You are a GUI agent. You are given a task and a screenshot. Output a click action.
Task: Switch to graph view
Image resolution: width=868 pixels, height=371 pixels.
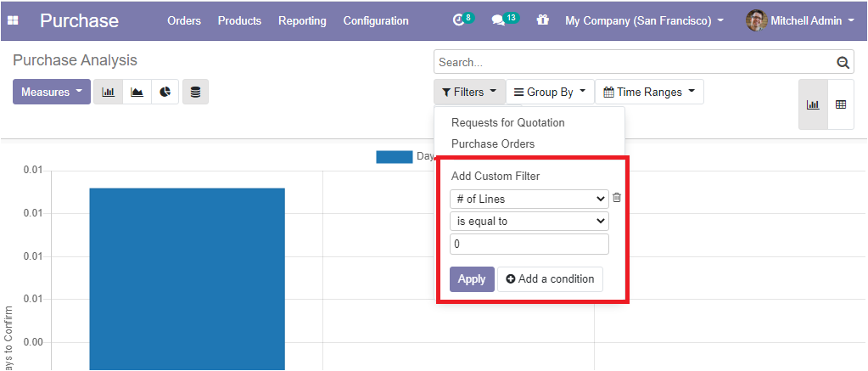pyautogui.click(x=813, y=104)
